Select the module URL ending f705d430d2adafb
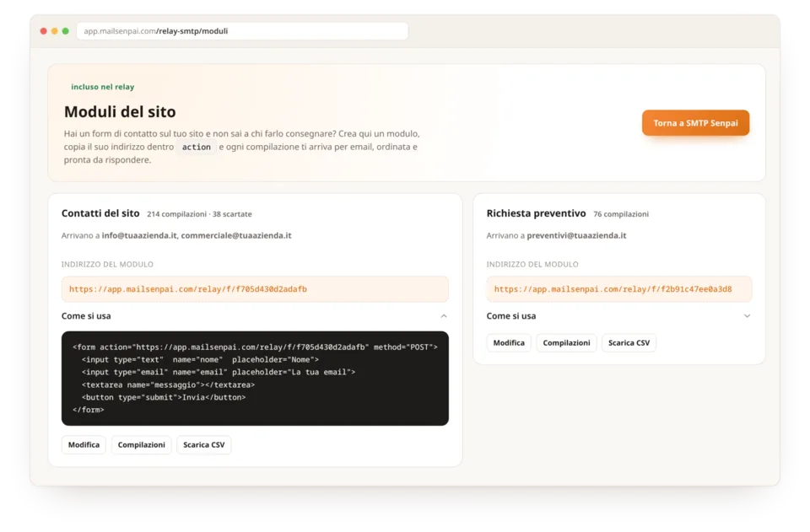This screenshot has height=532, width=810. click(x=255, y=289)
